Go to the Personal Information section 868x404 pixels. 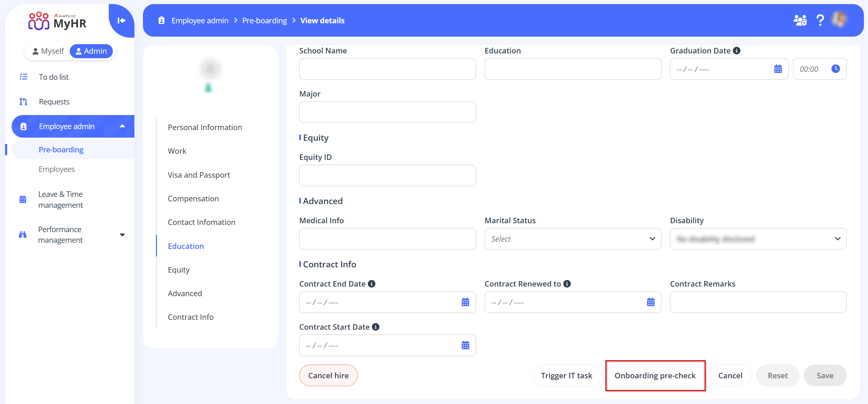pos(205,127)
